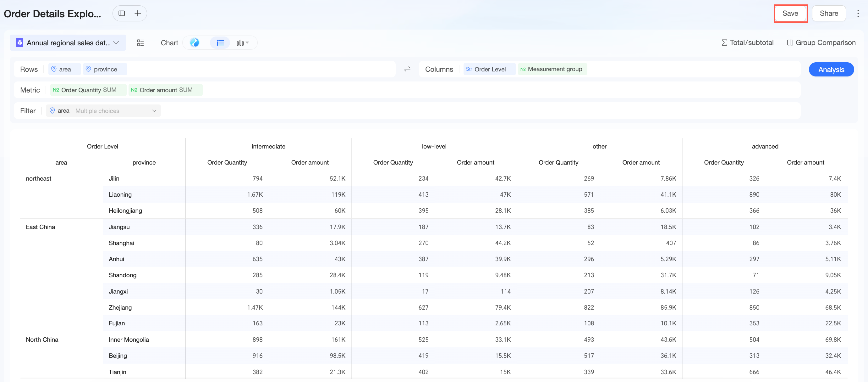This screenshot has height=382, width=868.
Task: Select the province field pill in Rows
Action: point(105,69)
